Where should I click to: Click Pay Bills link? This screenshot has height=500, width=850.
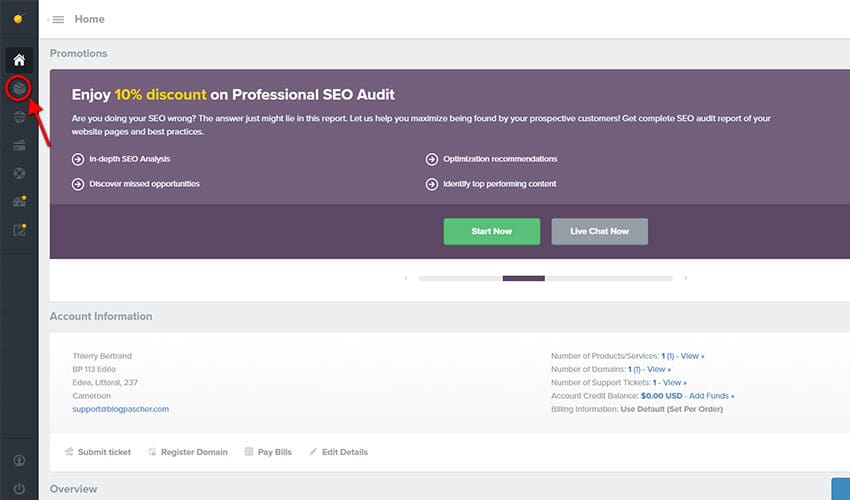(275, 452)
